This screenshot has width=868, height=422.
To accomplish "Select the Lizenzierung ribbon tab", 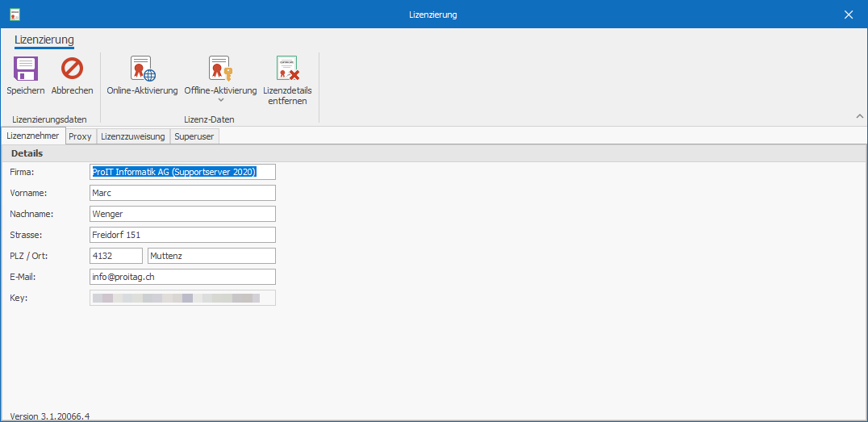I will (x=44, y=40).
